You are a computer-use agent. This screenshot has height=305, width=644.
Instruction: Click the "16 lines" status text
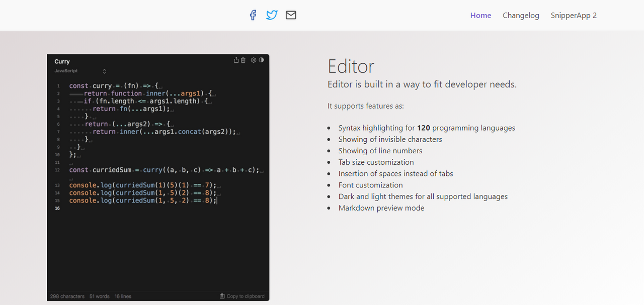point(123,296)
